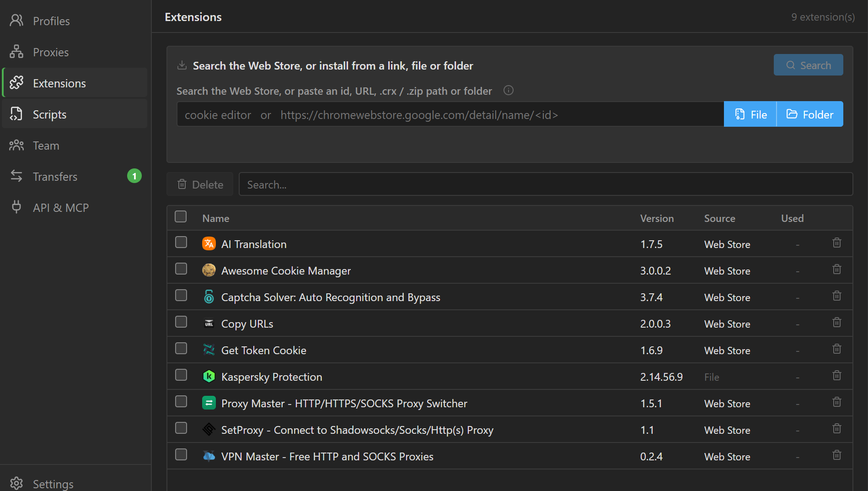Click the File install button
The height and width of the screenshot is (491, 868).
pyautogui.click(x=750, y=114)
